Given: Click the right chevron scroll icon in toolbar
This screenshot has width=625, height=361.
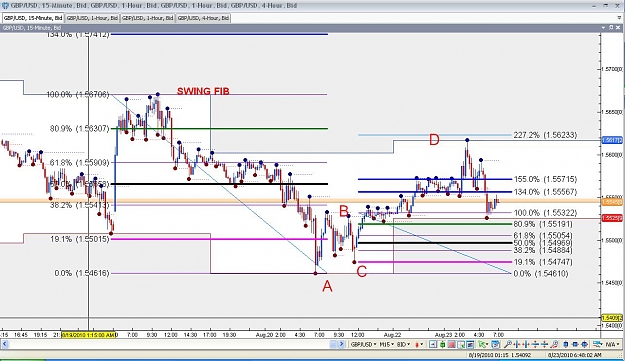Looking at the screenshot, I should [x=342, y=344].
